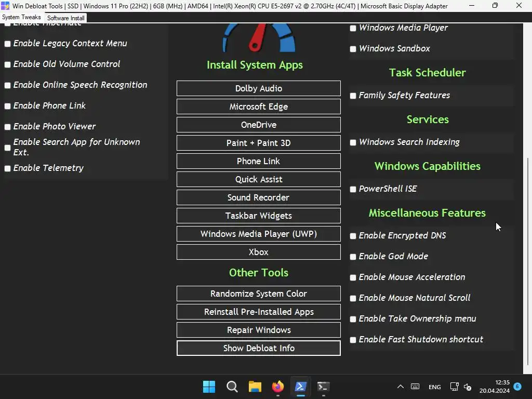Check Enable Legacy Context Menu

coord(7,44)
